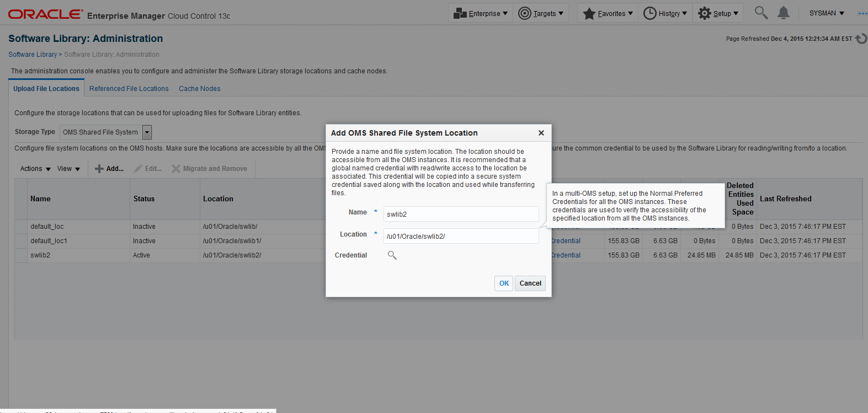Open the notifications bell icon
868x413 pixels.
click(x=784, y=13)
